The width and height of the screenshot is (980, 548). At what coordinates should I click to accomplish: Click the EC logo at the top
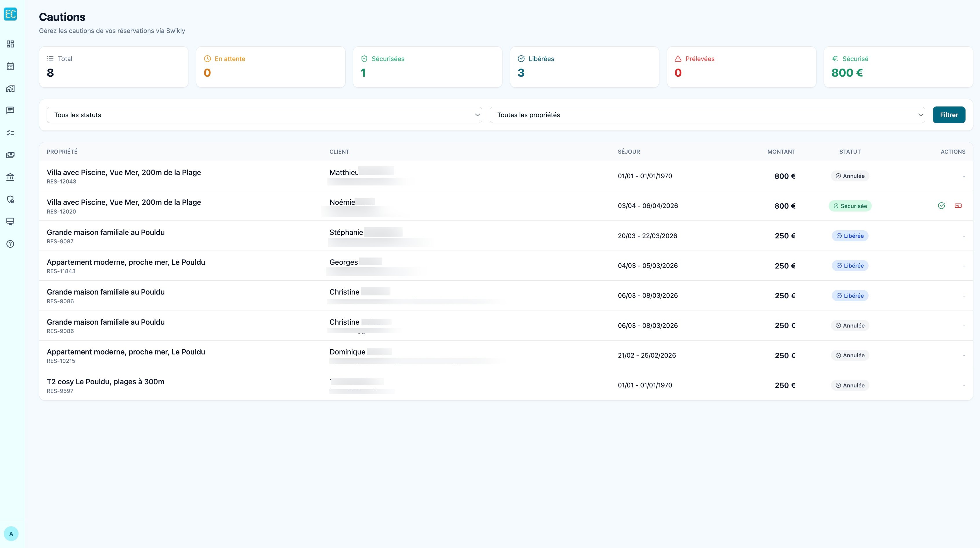pyautogui.click(x=10, y=14)
